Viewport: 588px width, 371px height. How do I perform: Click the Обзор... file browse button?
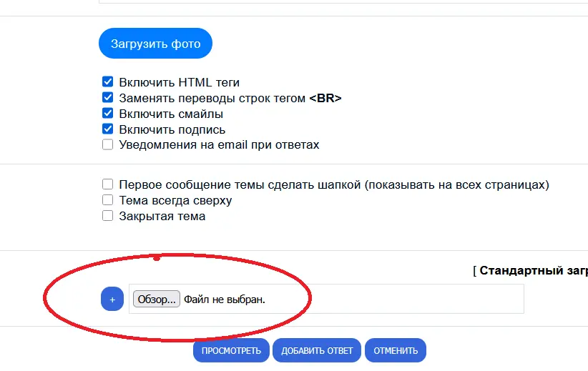157,299
